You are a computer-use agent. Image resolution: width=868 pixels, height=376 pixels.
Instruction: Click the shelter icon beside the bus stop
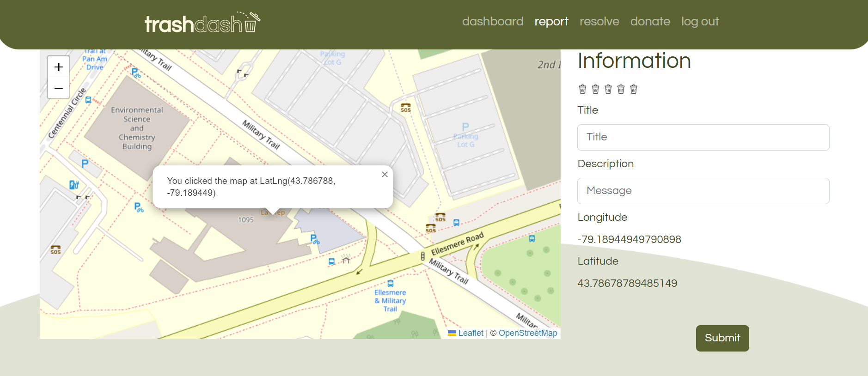(x=346, y=260)
